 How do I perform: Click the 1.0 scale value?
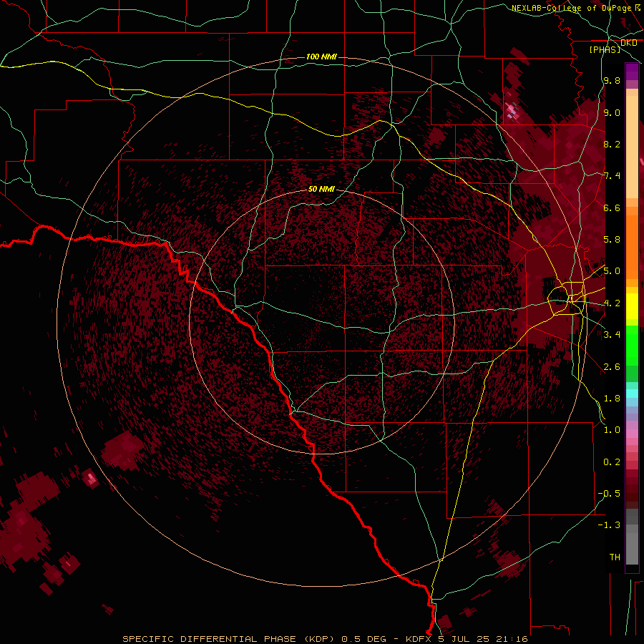612,430
